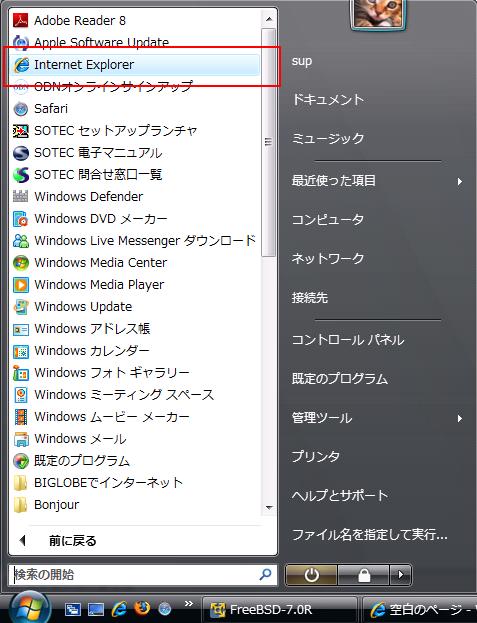Image resolution: width=477 pixels, height=623 pixels.
Task: Open 既定のプログラム icon in program list
Action: 20,461
